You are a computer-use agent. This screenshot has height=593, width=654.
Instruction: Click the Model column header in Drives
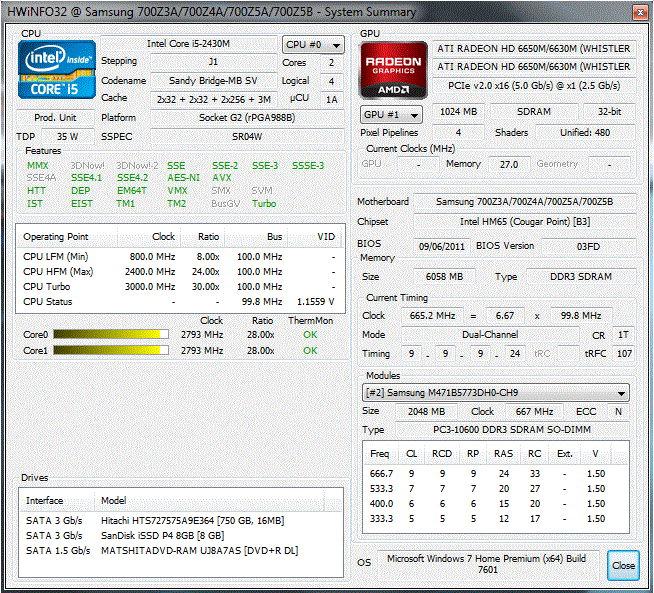point(209,500)
